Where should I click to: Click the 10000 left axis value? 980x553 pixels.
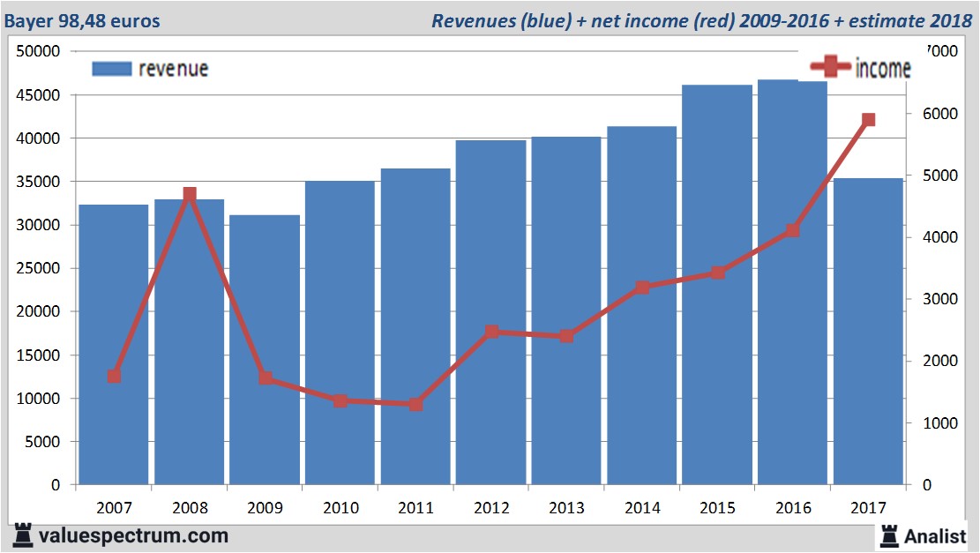38,399
